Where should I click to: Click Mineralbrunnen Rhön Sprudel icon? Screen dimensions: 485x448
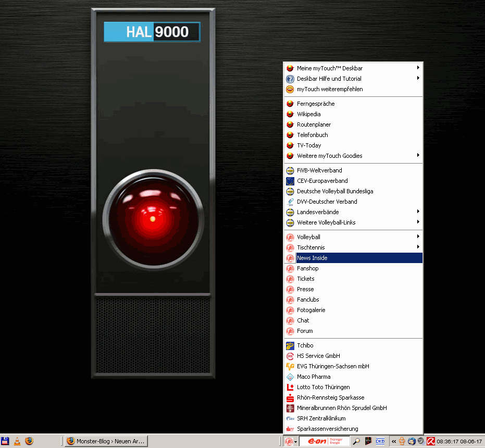(290, 408)
